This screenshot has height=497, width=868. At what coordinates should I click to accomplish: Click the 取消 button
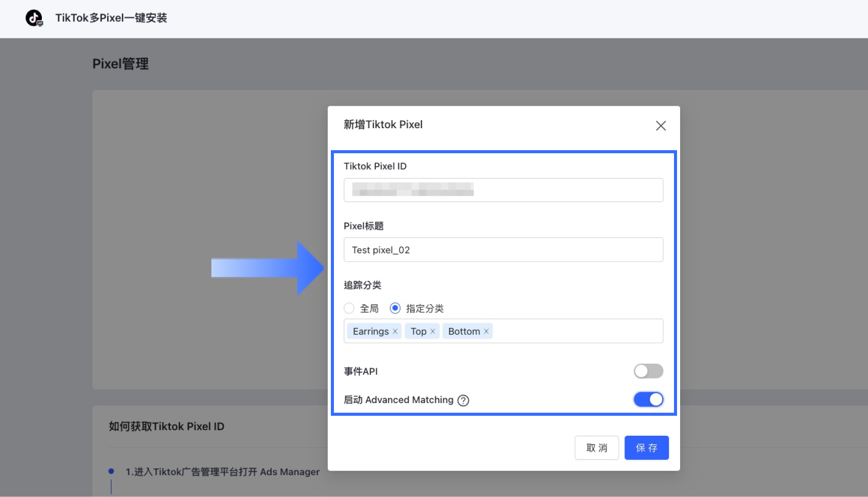coord(597,448)
